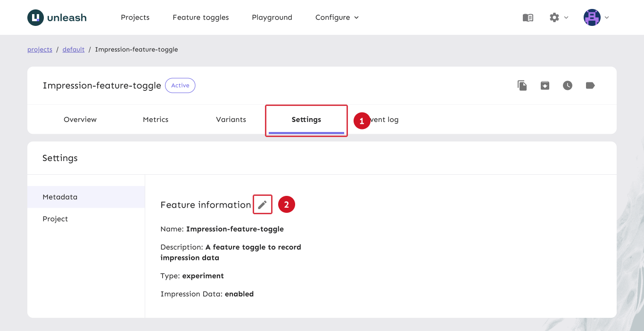Open event history with the clock icon
Image resolution: width=644 pixels, height=331 pixels.
[567, 85]
